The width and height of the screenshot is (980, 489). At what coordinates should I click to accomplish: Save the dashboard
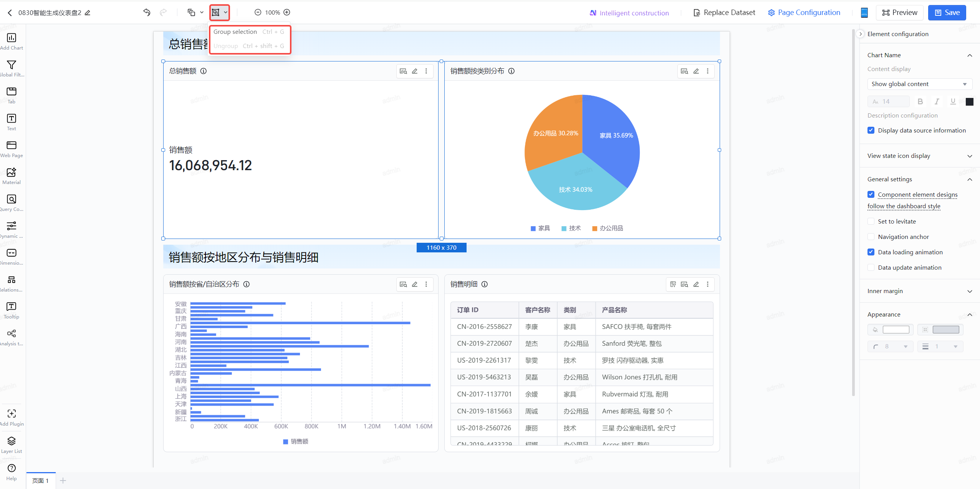(x=947, y=13)
